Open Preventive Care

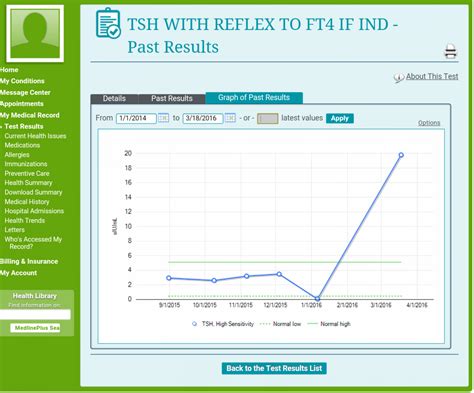coord(27,173)
